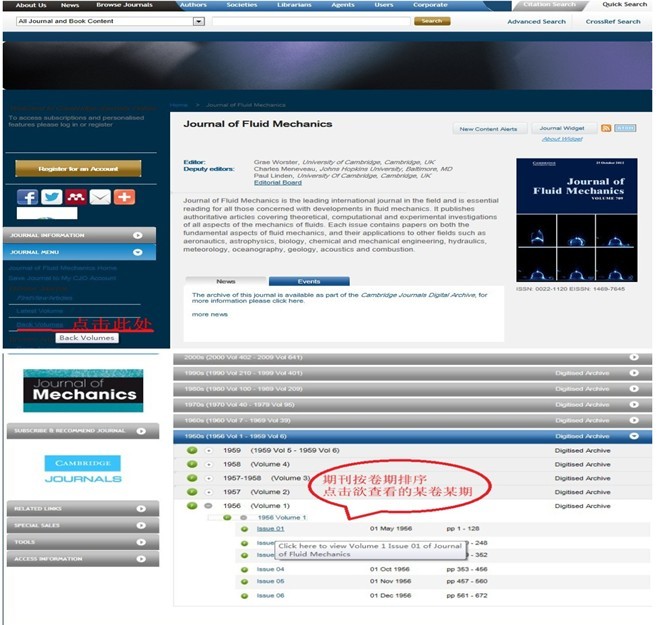Click Journal of Mechanics banner image
This screenshot has height=625, width=657.
83,390
